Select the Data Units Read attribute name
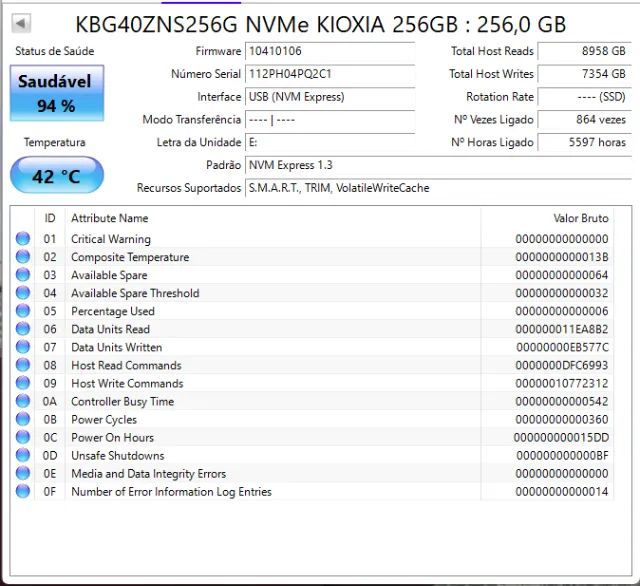640x586 pixels. 111,329
